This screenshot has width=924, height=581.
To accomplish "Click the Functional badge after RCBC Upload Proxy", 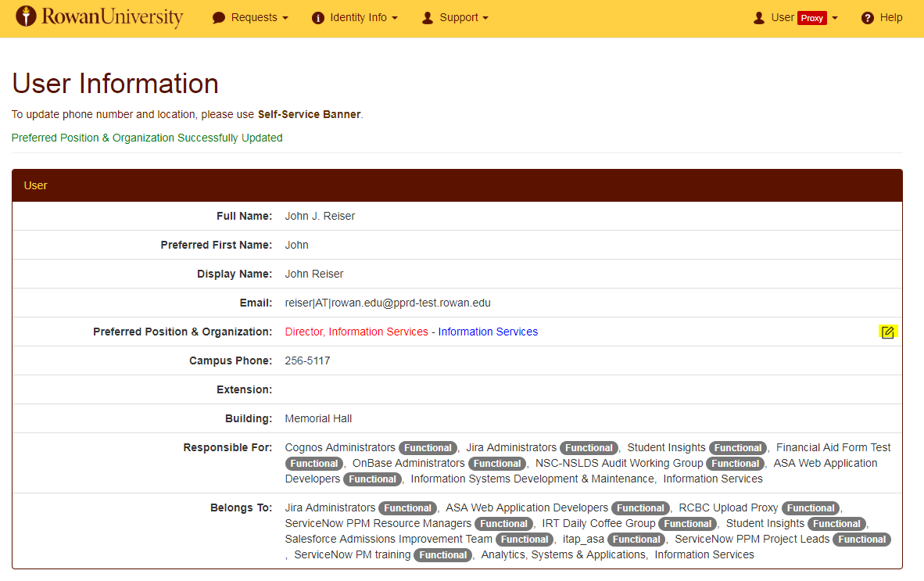I will [811, 508].
